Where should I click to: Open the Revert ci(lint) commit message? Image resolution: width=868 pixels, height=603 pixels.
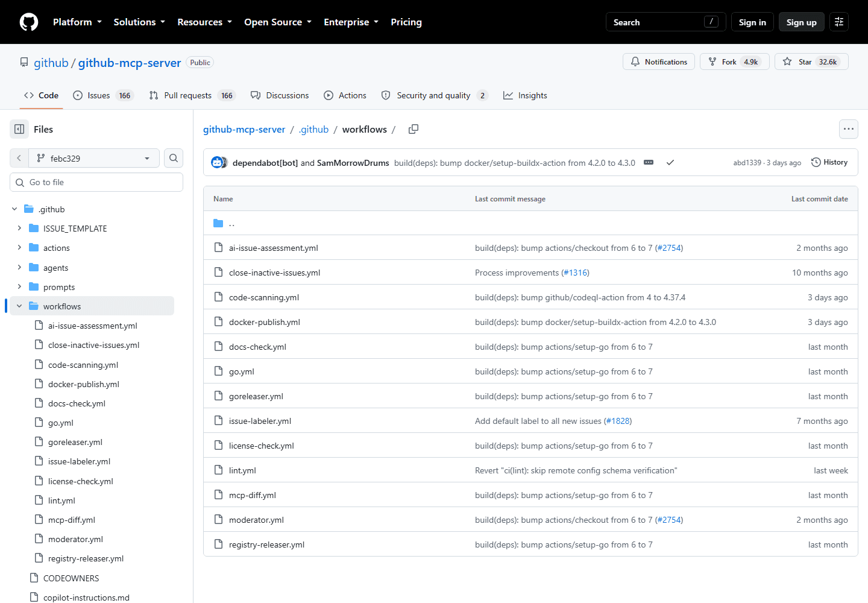576,470
